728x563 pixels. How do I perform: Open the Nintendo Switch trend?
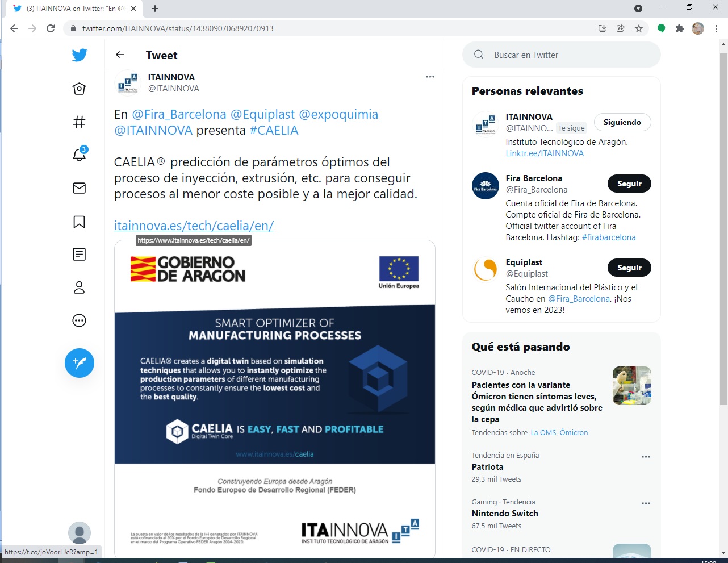point(505,514)
